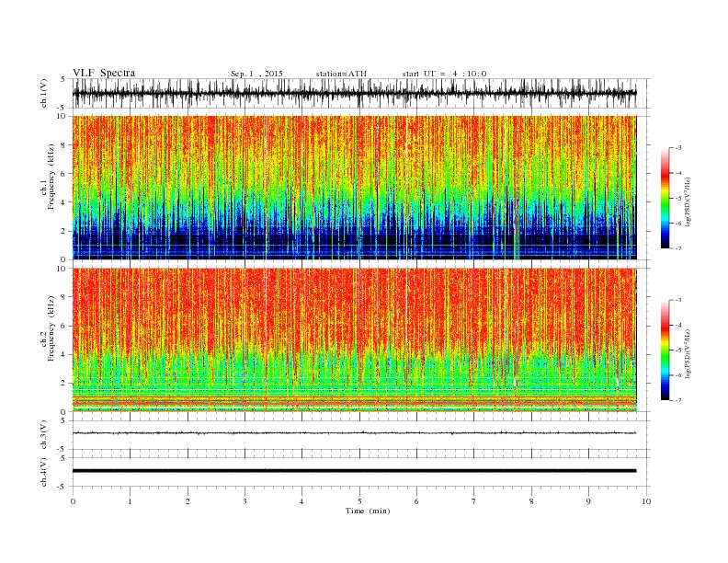Click the ch.2 spectrogram color bar
This screenshot has width=728, height=563.
pyautogui.click(x=665, y=350)
